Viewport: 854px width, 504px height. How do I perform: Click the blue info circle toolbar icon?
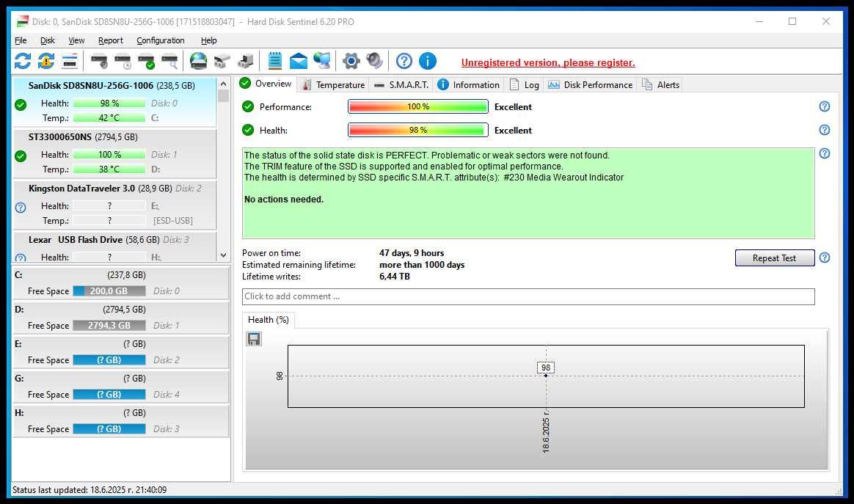428,61
